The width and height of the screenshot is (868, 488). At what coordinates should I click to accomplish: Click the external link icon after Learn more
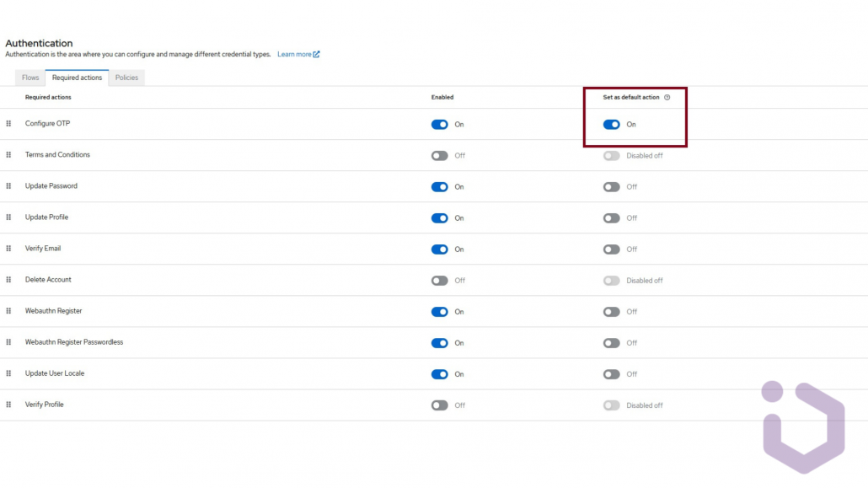(316, 55)
